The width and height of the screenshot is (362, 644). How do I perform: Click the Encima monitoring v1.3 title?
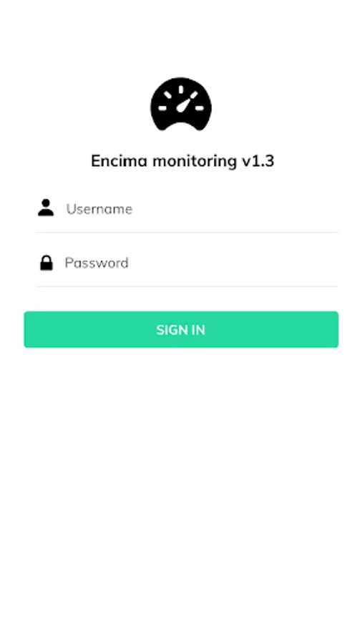(182, 161)
